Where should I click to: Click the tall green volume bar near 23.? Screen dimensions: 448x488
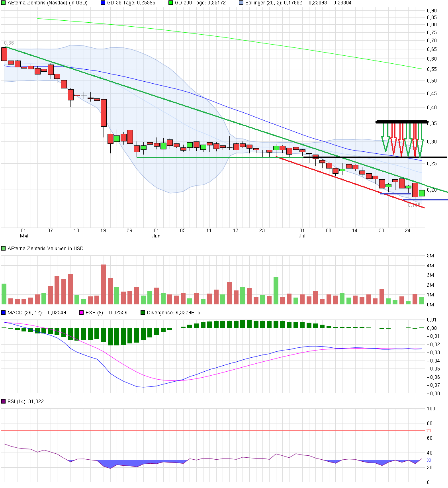(x=276, y=291)
